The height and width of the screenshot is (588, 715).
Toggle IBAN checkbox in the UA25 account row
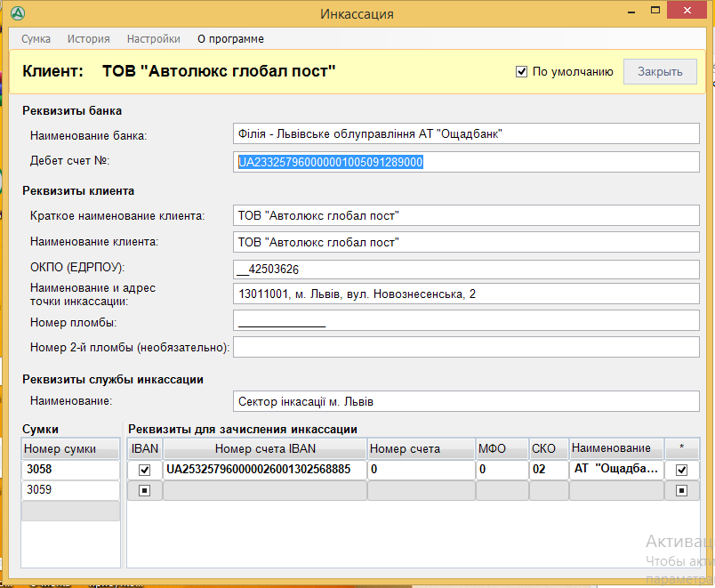(145, 470)
